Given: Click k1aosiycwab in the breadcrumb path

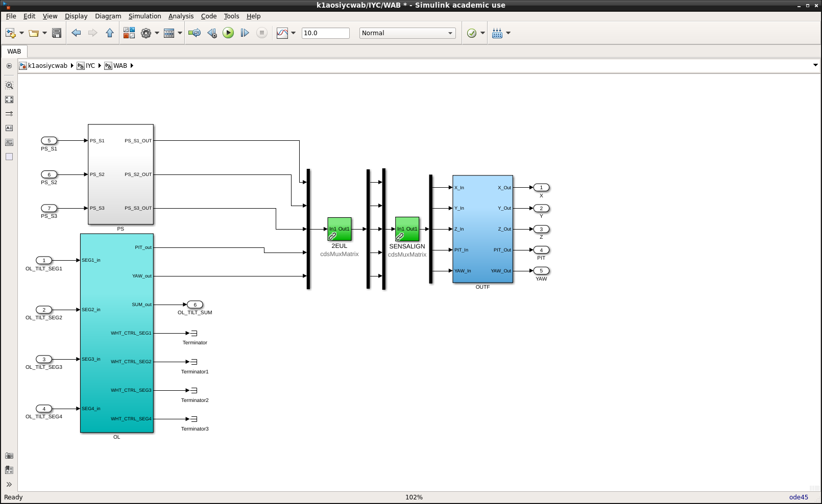Looking at the screenshot, I should pos(47,66).
